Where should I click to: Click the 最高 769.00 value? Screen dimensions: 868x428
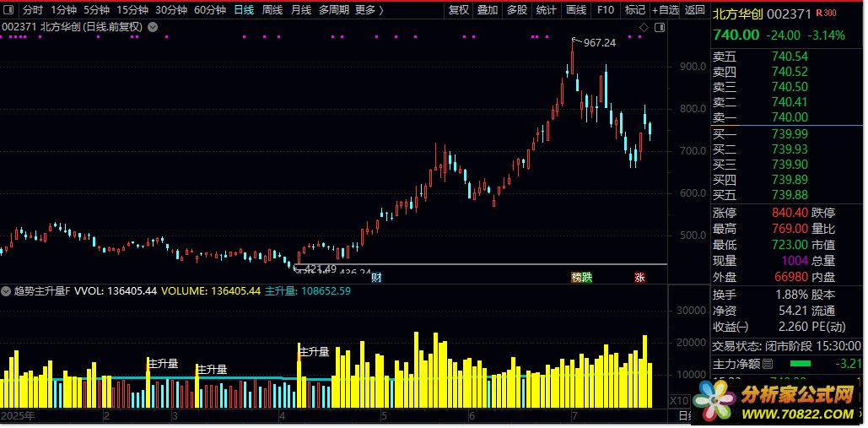click(788, 229)
